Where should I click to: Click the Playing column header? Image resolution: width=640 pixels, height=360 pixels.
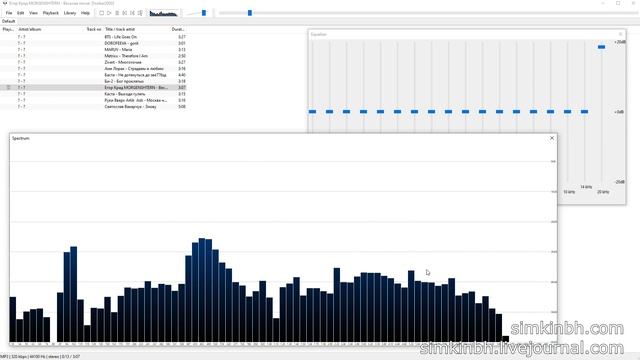point(8,29)
